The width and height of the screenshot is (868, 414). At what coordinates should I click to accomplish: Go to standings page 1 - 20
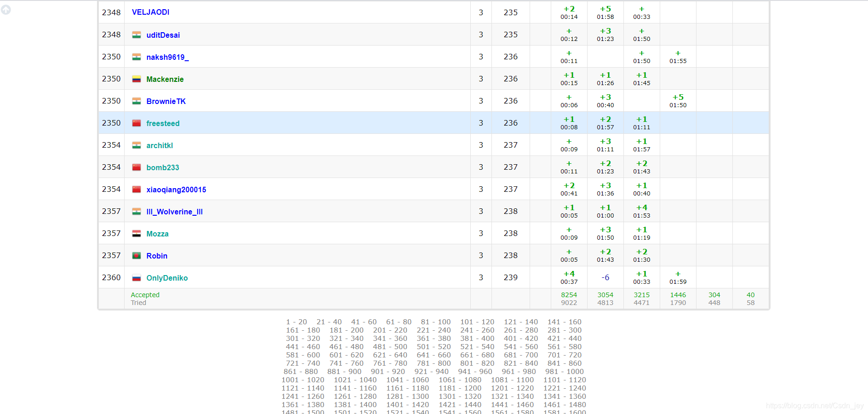point(297,322)
